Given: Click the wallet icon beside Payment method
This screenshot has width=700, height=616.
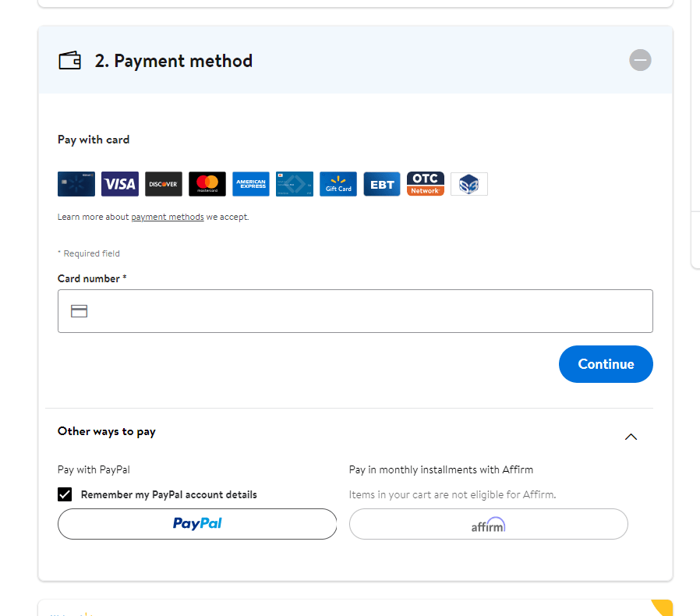Looking at the screenshot, I should (x=69, y=60).
